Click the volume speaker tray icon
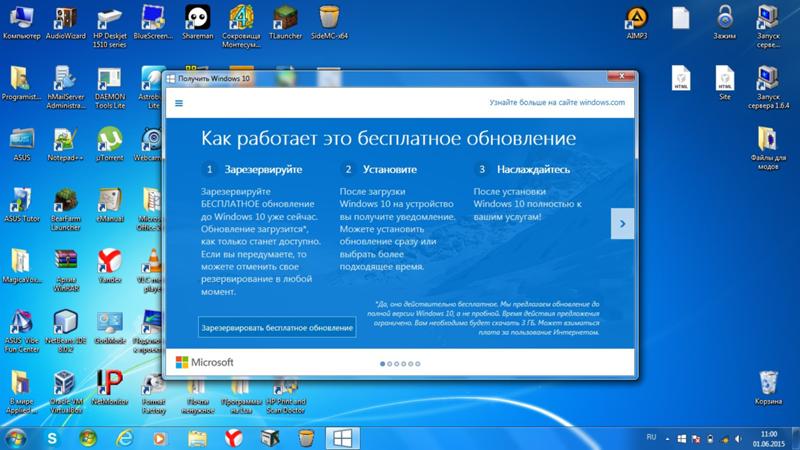The width and height of the screenshot is (800, 450). pos(738,439)
